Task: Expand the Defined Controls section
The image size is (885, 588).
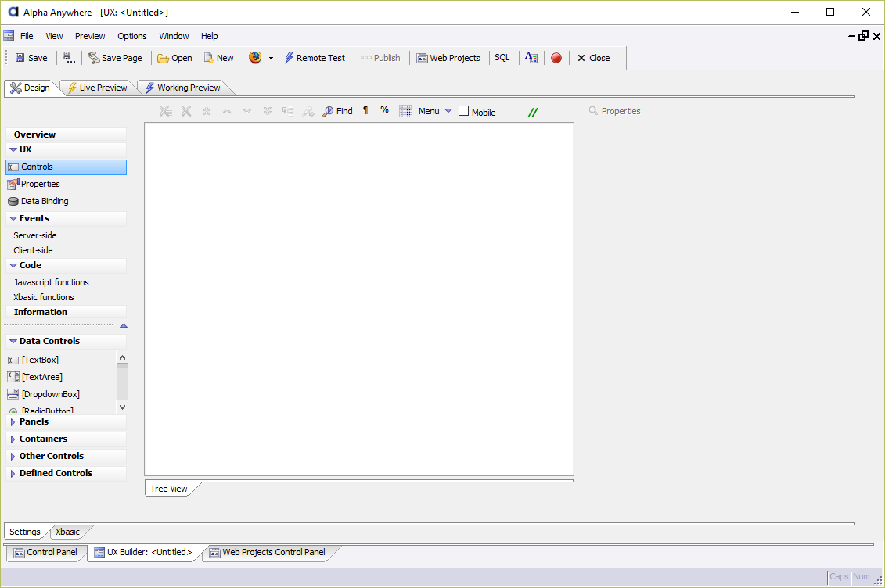Action: (13, 474)
